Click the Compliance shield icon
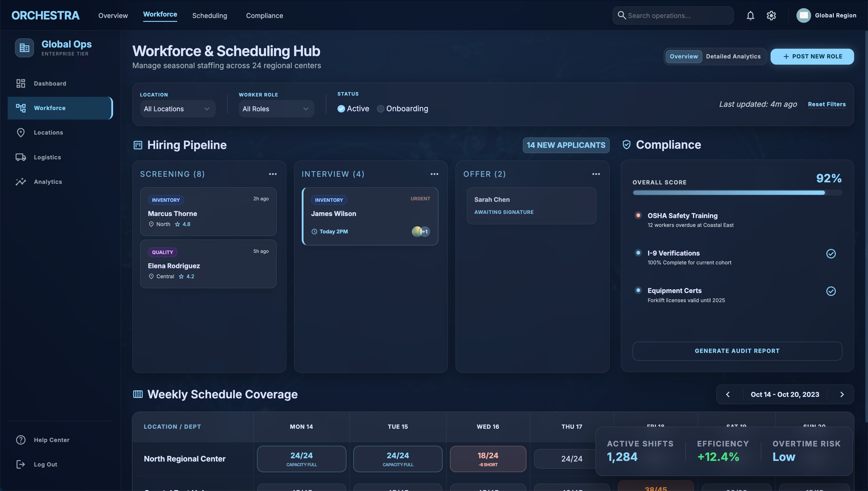The image size is (868, 491). [x=626, y=145]
